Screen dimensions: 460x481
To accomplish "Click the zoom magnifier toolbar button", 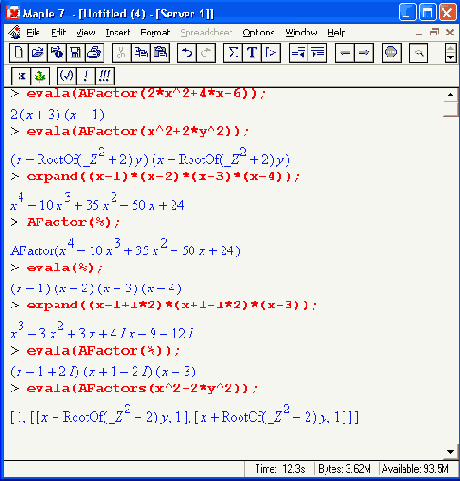I will (419, 53).
